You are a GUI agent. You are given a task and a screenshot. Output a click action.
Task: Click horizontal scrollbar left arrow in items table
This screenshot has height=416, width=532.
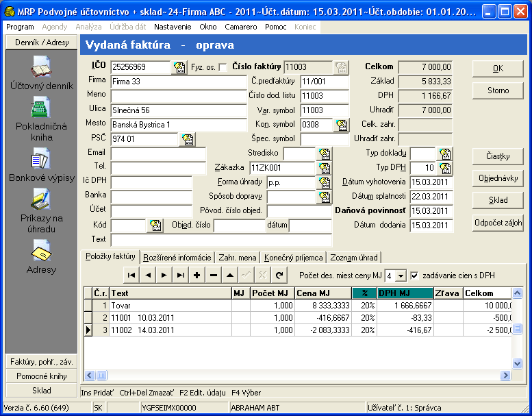90,375
